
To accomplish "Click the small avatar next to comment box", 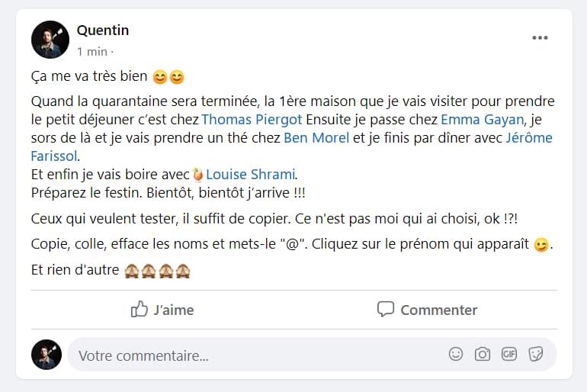I will 47,355.
